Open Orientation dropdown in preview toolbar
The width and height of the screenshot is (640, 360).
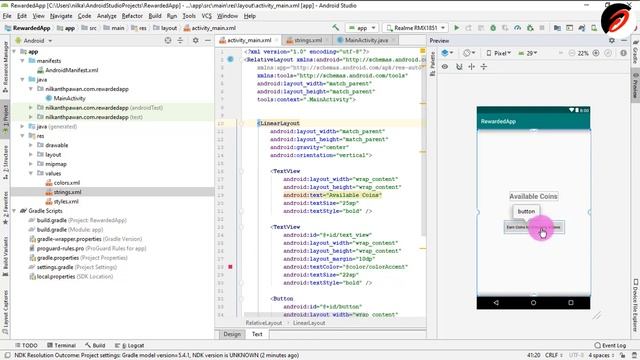pos(469,53)
